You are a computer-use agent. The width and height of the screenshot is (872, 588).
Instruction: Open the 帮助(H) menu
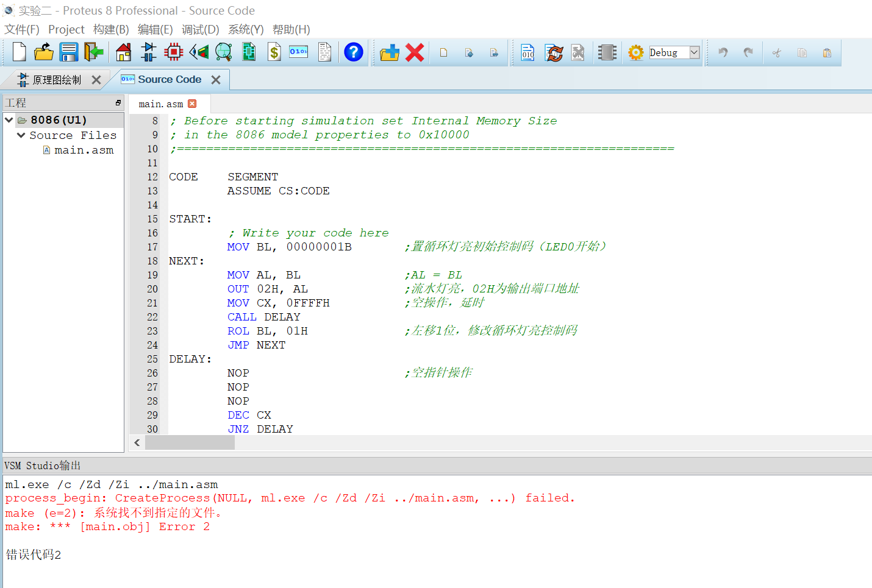[291, 29]
